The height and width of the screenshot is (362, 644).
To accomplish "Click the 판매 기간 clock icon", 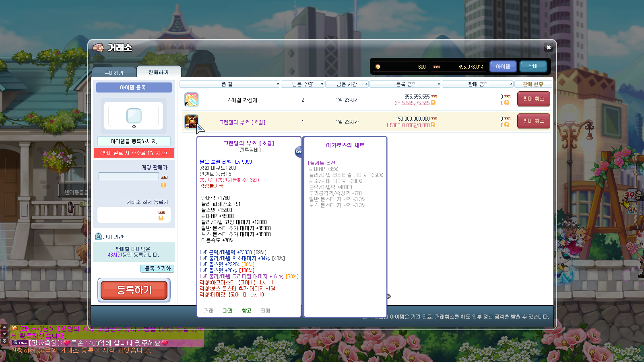I will tap(98, 237).
